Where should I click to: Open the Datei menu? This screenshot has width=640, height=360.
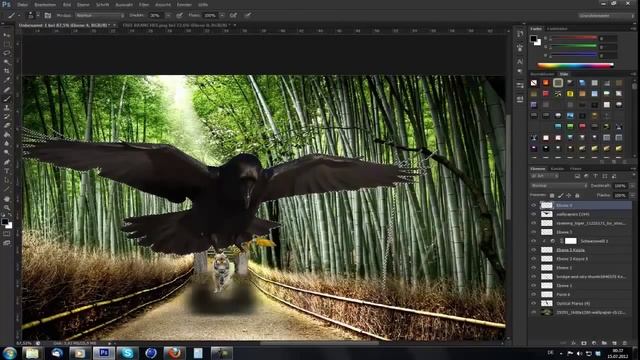point(22,4)
